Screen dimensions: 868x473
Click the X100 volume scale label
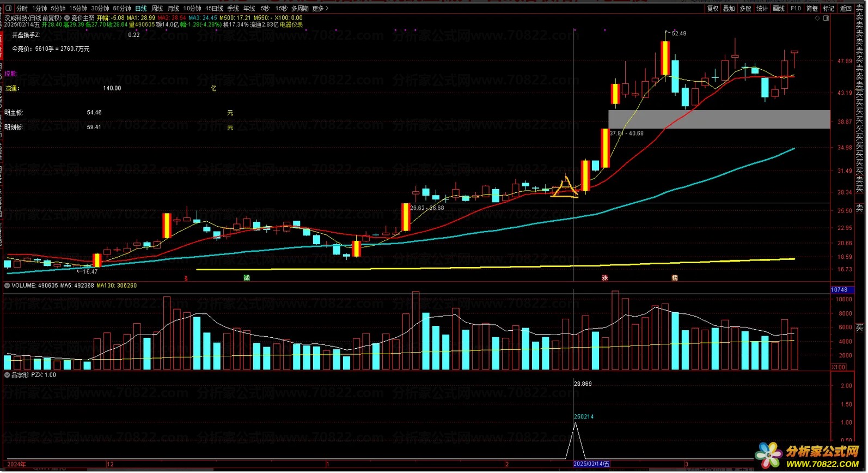tap(839, 367)
